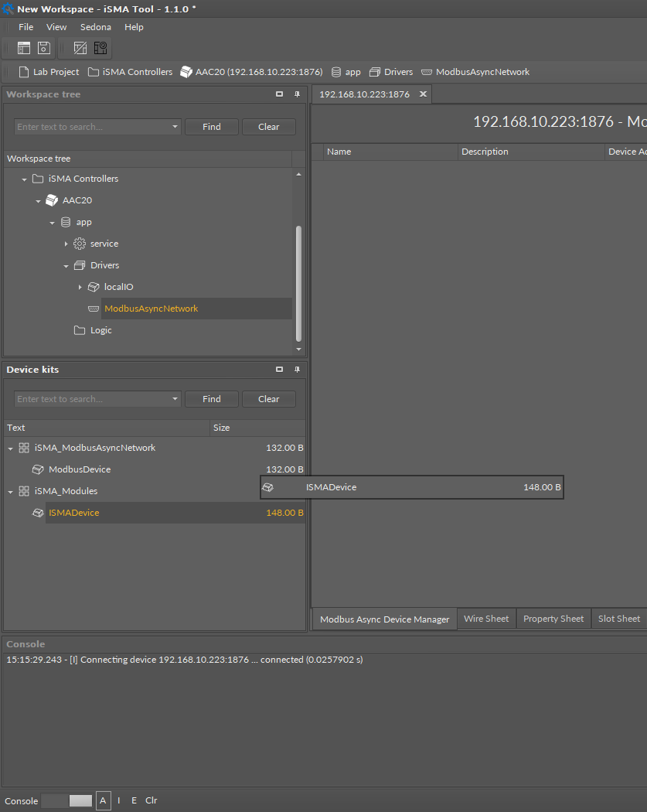Screen dimensions: 647x812
Task: Click Find in the Workspace tree panel
Action: coord(212,127)
